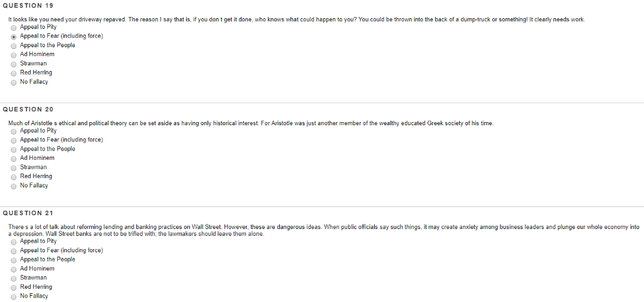Image resolution: width=644 pixels, height=302 pixels.
Task: Choose Appeal to the People in Question 19
Action: pos(14,45)
